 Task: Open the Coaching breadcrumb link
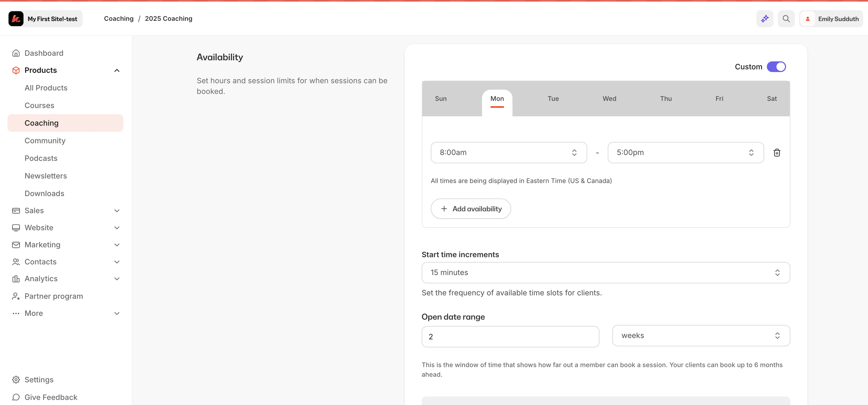(119, 18)
